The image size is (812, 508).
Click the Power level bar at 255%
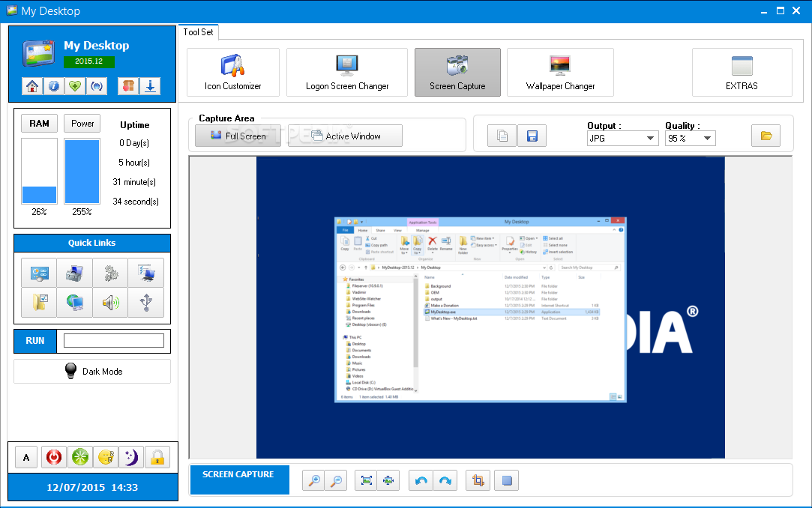82,171
